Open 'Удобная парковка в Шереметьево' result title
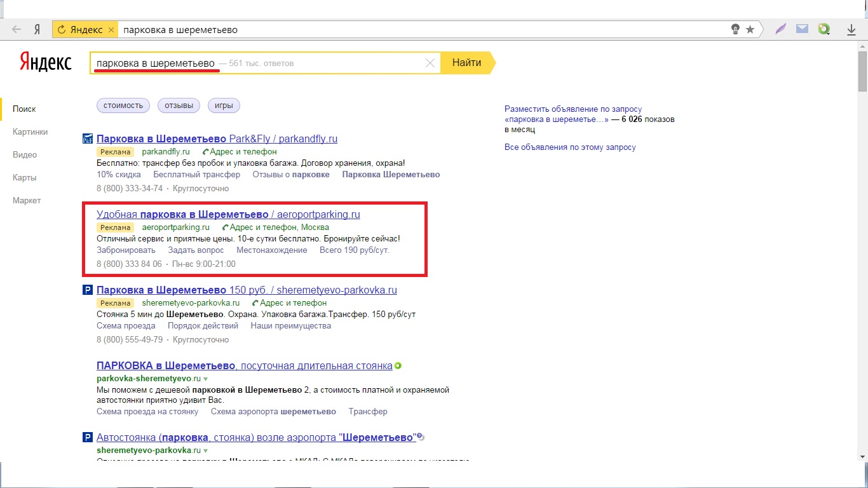 (x=228, y=215)
